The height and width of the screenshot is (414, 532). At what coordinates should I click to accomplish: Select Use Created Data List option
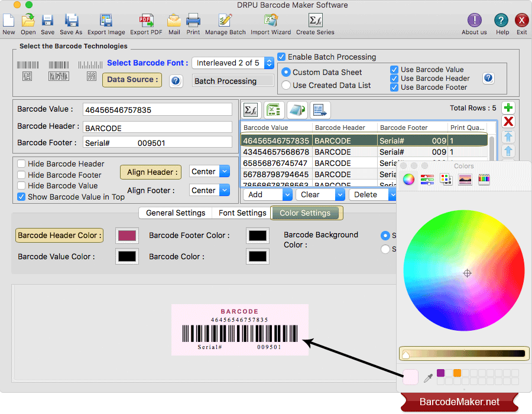(x=286, y=85)
